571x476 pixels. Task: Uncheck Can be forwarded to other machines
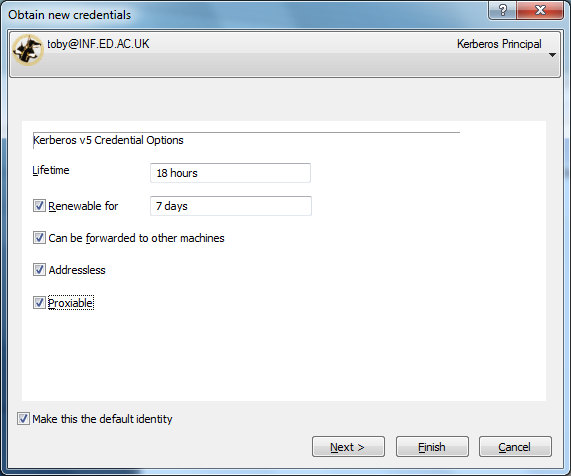click(x=39, y=238)
